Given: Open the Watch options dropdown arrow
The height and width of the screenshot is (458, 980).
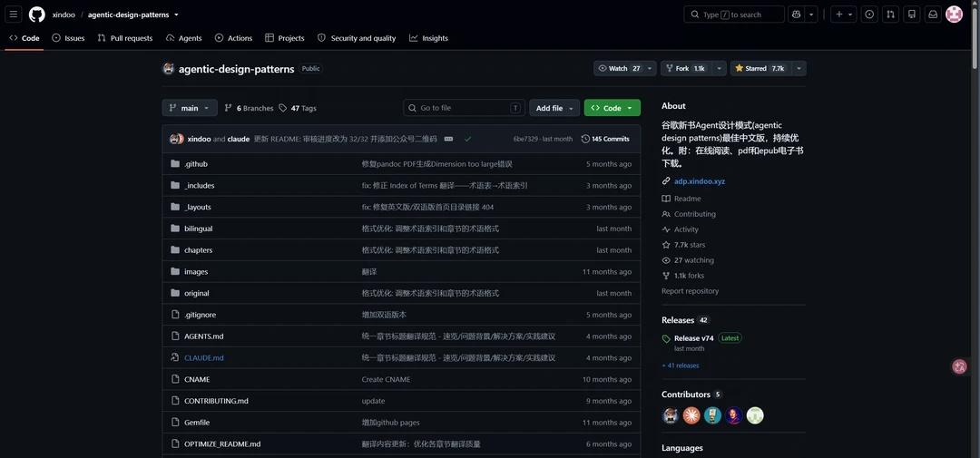Looking at the screenshot, I should tap(651, 69).
